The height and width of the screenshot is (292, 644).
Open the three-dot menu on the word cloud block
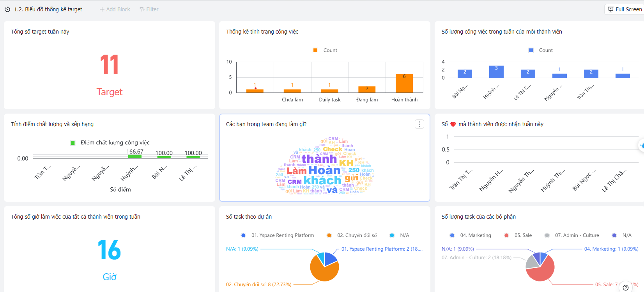(419, 124)
